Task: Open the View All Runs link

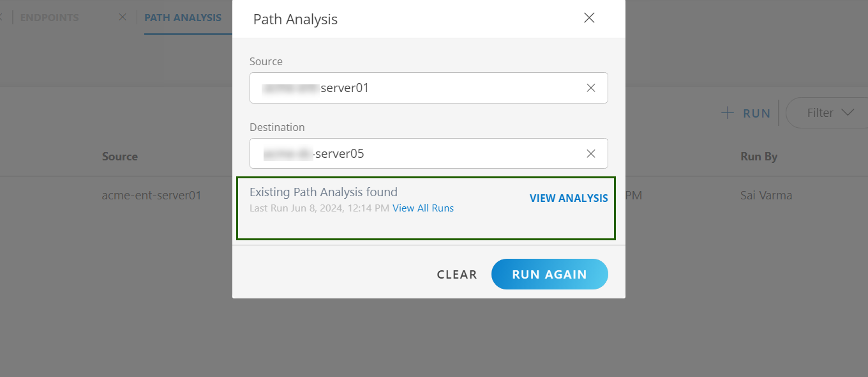Action: pos(423,208)
